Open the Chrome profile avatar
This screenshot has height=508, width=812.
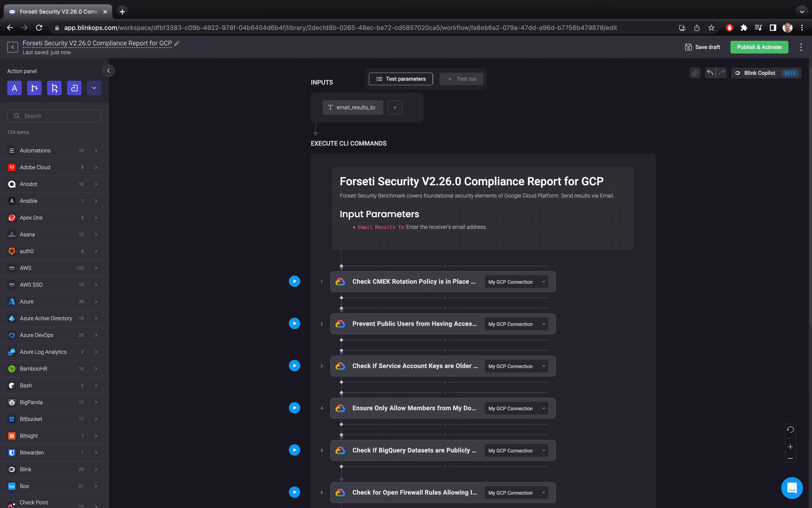click(788, 27)
